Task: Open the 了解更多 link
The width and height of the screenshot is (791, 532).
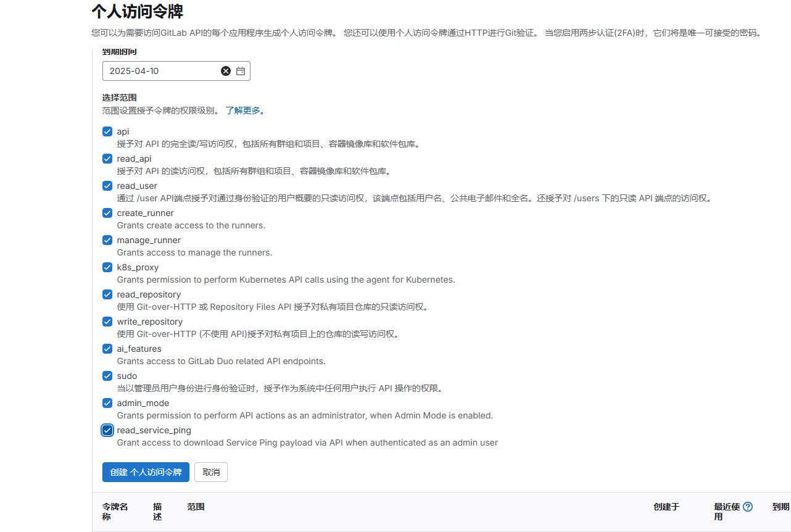Action: coord(245,110)
